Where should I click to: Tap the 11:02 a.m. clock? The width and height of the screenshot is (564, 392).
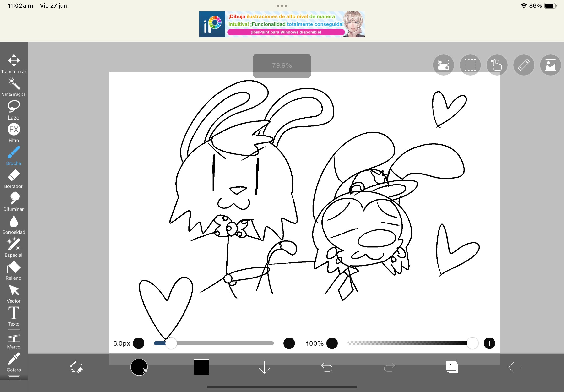point(21,6)
